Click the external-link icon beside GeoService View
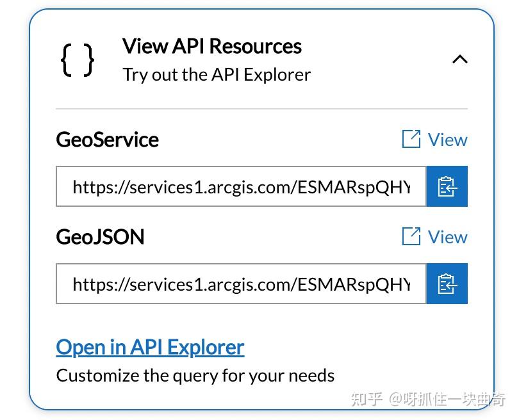The height and width of the screenshot is (420, 519). pyautogui.click(x=411, y=139)
